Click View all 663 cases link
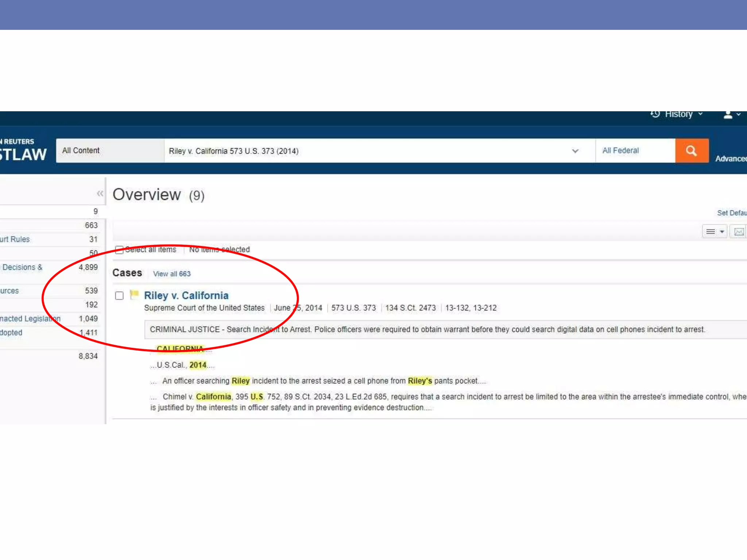 point(172,274)
